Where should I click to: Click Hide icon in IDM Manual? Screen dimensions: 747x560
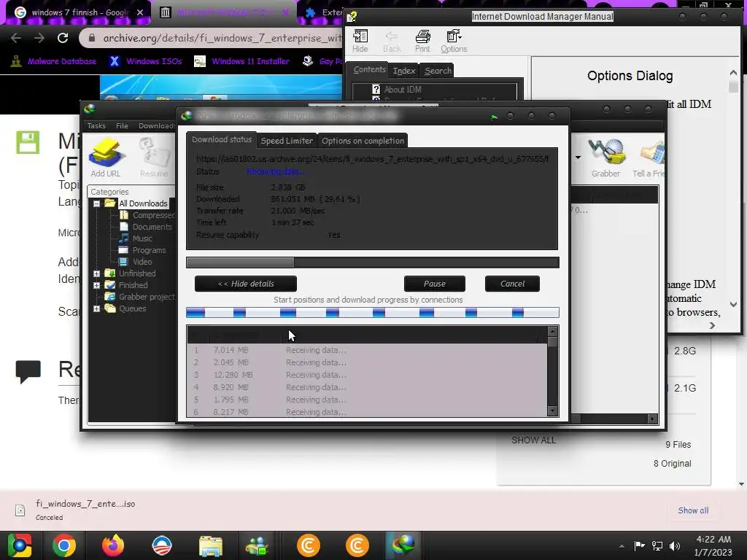tap(360, 41)
